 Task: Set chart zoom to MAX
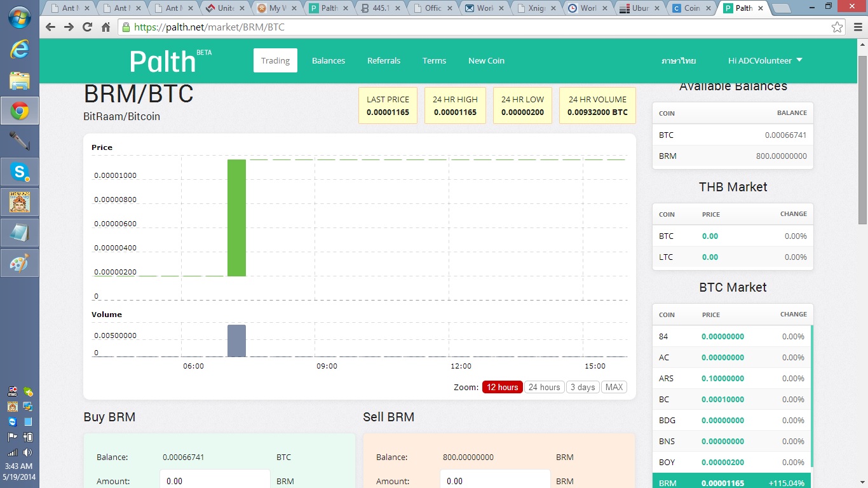[x=614, y=387]
